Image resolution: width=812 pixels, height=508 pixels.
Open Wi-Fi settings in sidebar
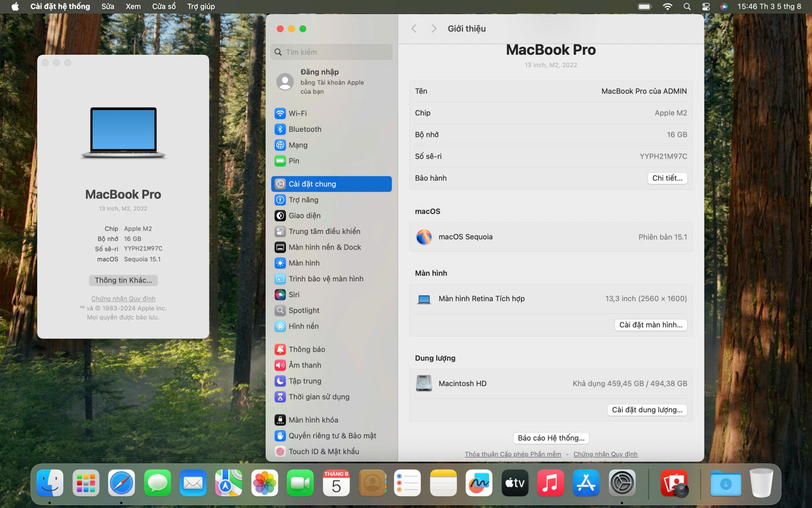[x=331, y=113]
